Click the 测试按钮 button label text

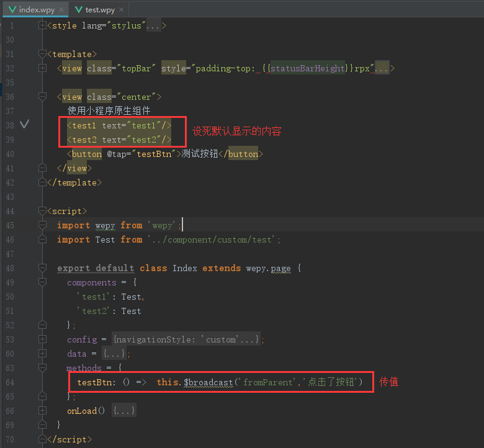coord(200,153)
